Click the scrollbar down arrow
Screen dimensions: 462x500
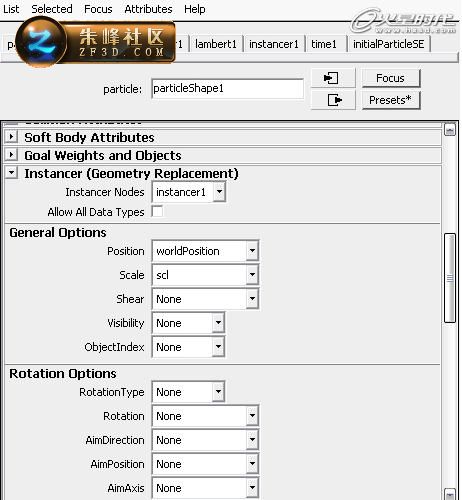450,494
